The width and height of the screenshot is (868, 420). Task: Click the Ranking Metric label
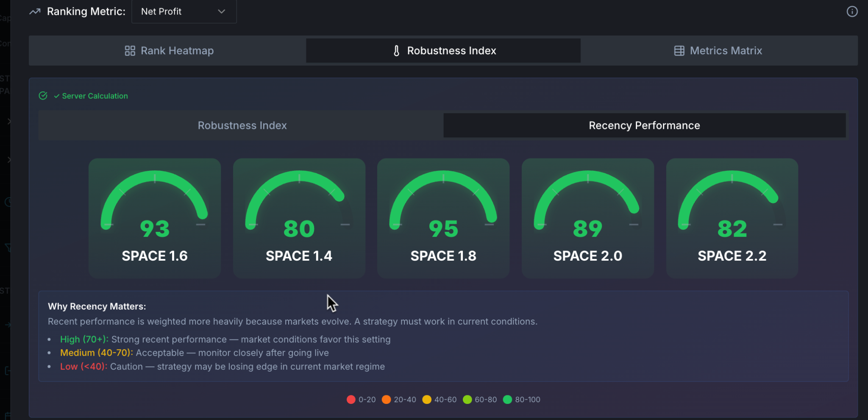click(x=86, y=11)
